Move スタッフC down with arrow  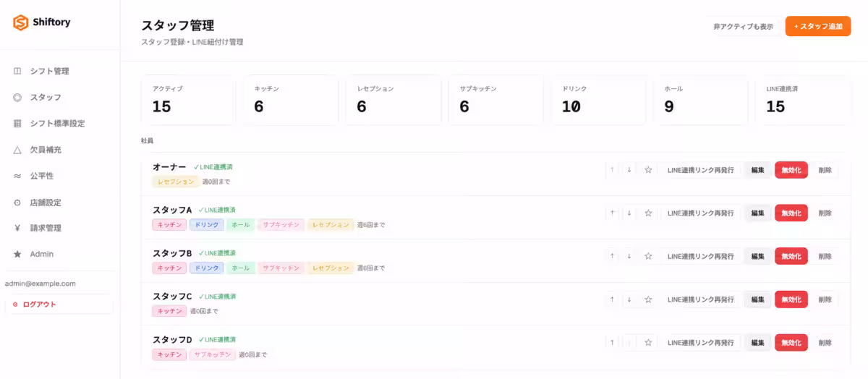coord(629,299)
